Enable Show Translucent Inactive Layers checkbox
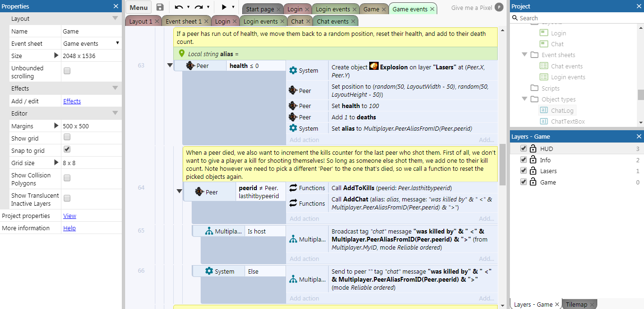The height and width of the screenshot is (309, 644). coord(67,198)
